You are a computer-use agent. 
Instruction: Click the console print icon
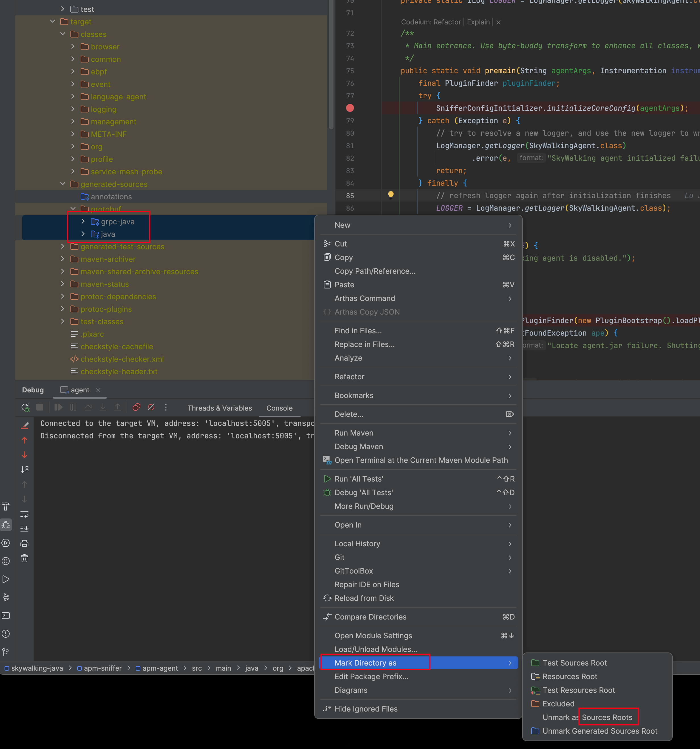(x=24, y=543)
